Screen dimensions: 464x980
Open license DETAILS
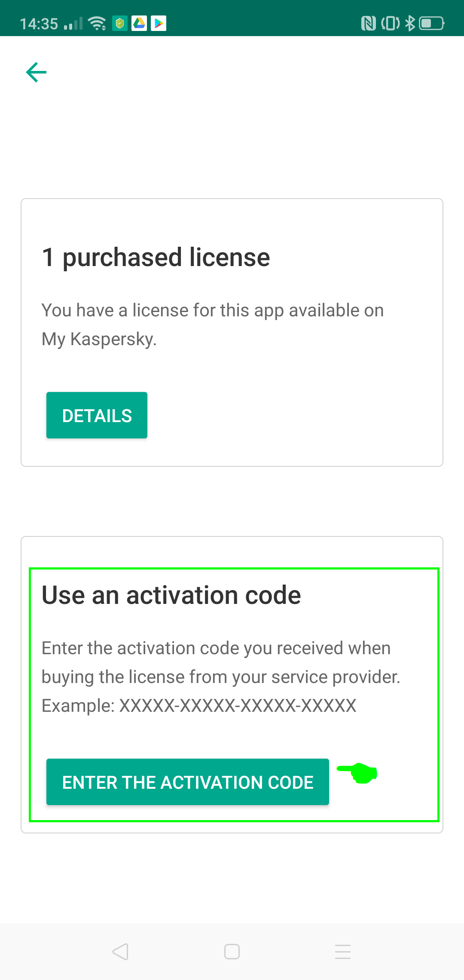click(97, 415)
